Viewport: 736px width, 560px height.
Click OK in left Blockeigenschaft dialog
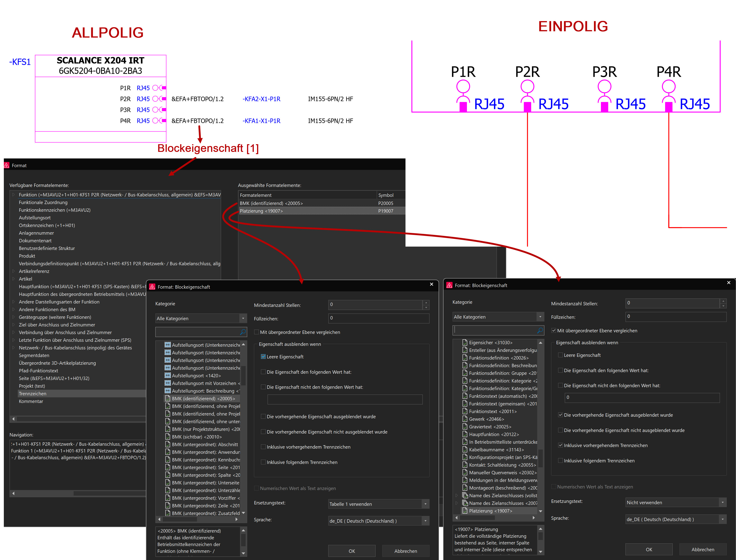[351, 551]
